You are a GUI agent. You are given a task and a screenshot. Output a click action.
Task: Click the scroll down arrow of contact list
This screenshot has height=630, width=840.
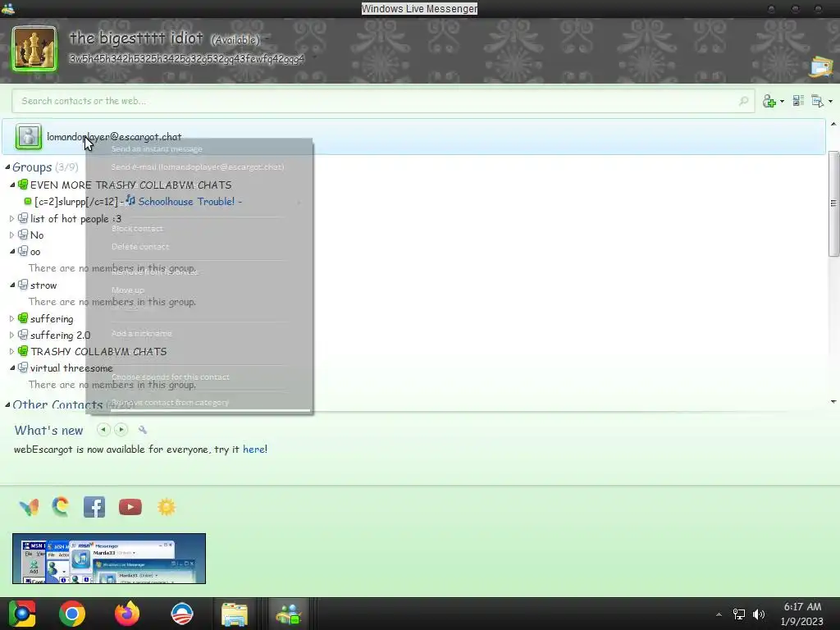(833, 401)
